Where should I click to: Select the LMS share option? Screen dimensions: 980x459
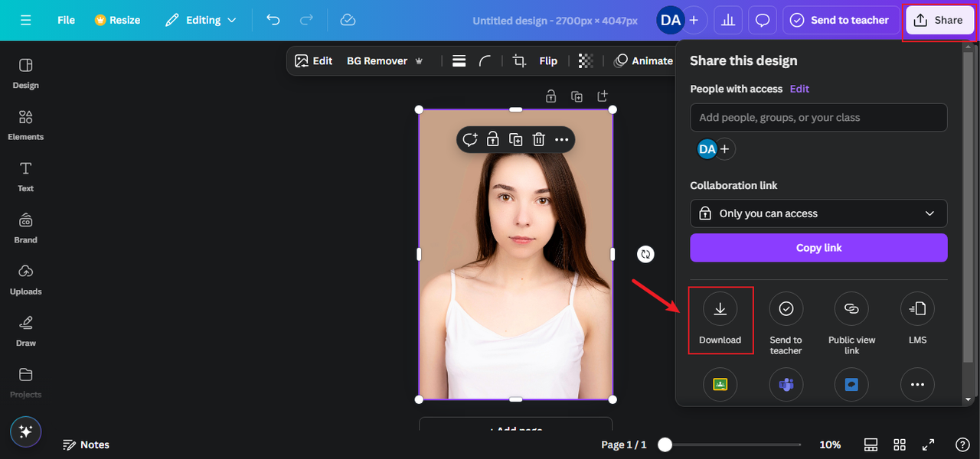[x=917, y=309]
